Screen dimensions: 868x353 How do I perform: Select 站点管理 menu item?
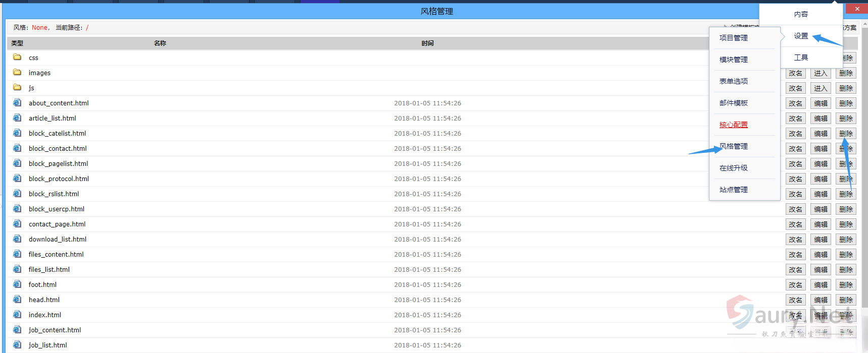733,190
